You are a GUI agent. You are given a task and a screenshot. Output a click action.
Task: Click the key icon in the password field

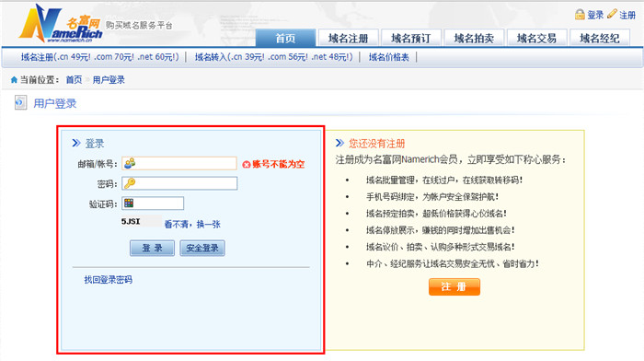130,183
